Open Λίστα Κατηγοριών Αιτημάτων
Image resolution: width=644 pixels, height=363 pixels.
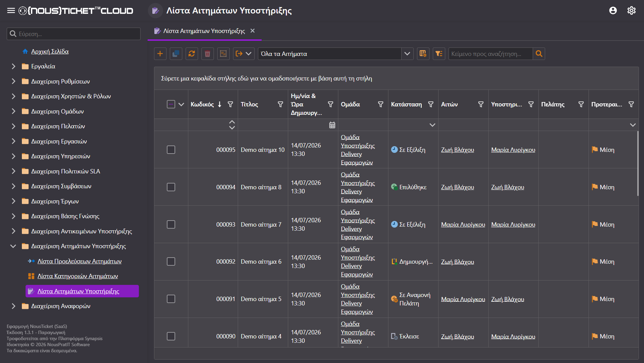tap(78, 276)
